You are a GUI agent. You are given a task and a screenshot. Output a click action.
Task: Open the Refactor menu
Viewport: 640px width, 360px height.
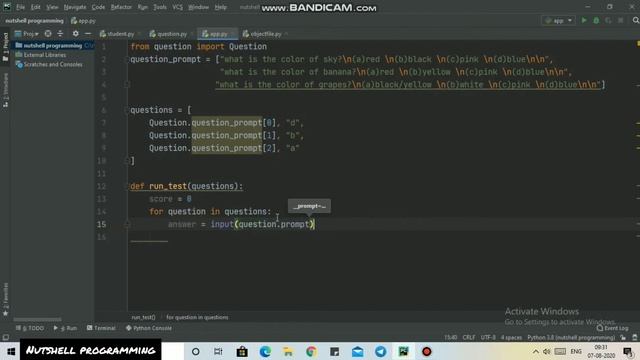pos(121,7)
